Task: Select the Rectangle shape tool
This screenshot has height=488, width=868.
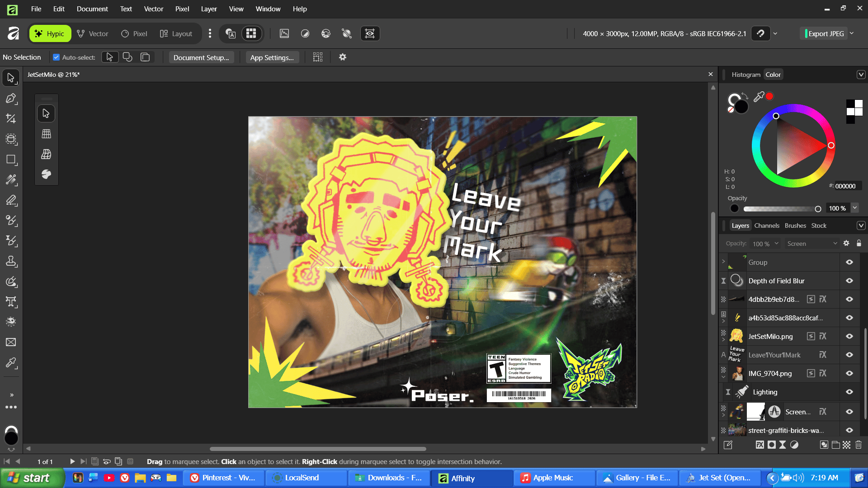Action: click(11, 160)
